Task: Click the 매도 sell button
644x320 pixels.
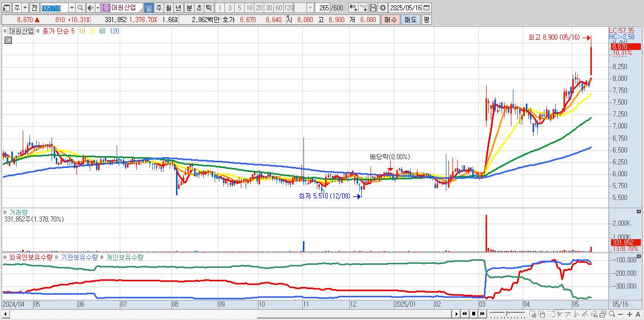Action: 411,20
